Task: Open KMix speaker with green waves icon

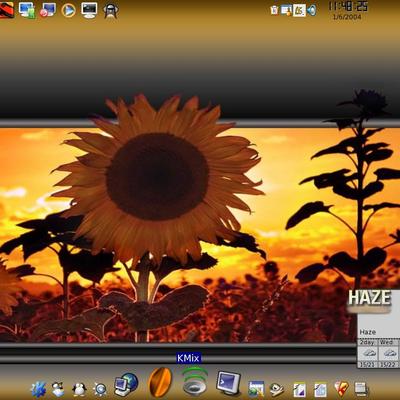Action: coord(195,381)
